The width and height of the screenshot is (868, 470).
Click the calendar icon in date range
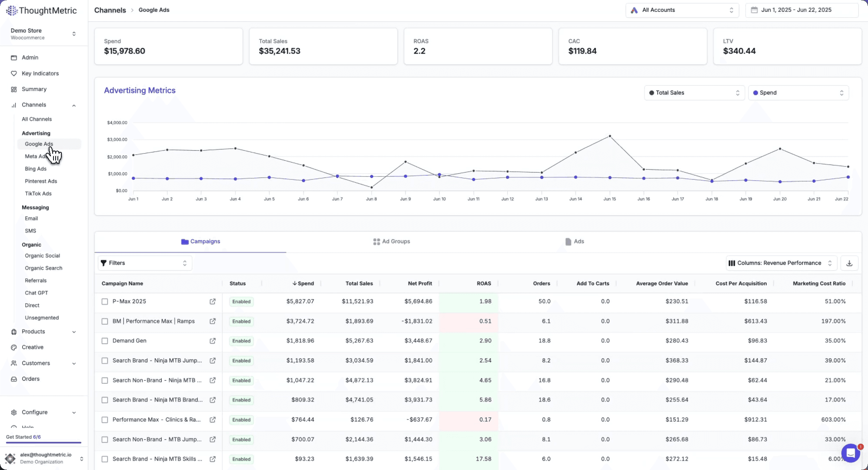754,10
